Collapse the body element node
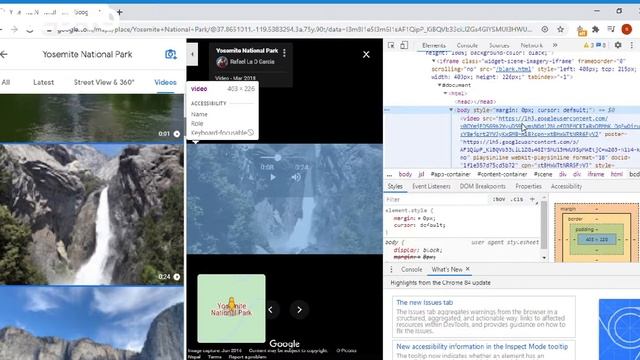The width and height of the screenshot is (640, 360). 451,110
